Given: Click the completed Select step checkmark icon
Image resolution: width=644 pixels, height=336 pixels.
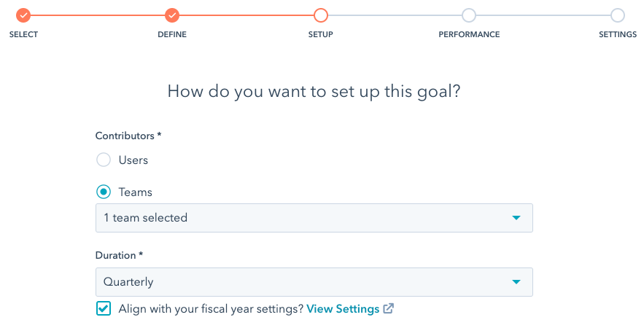Looking at the screenshot, I should 23,15.
